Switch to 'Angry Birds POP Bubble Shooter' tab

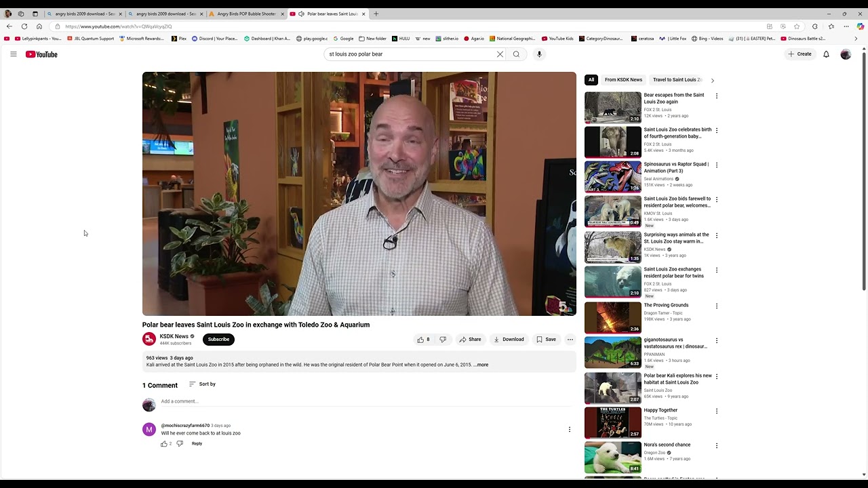246,14
